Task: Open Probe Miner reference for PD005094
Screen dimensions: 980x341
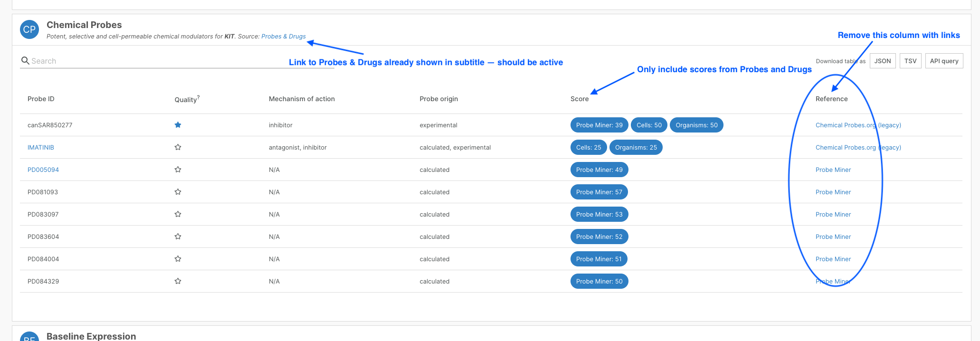Action: tap(833, 170)
